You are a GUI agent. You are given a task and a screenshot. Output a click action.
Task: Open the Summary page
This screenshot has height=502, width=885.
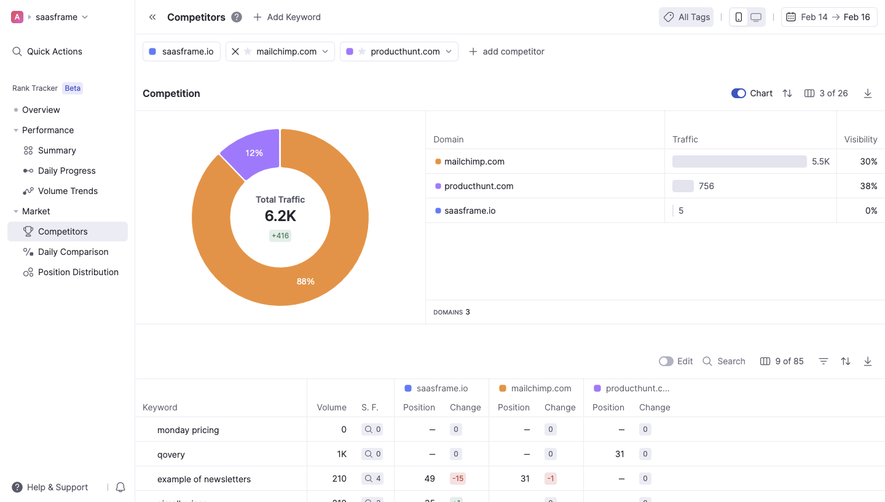coord(56,150)
